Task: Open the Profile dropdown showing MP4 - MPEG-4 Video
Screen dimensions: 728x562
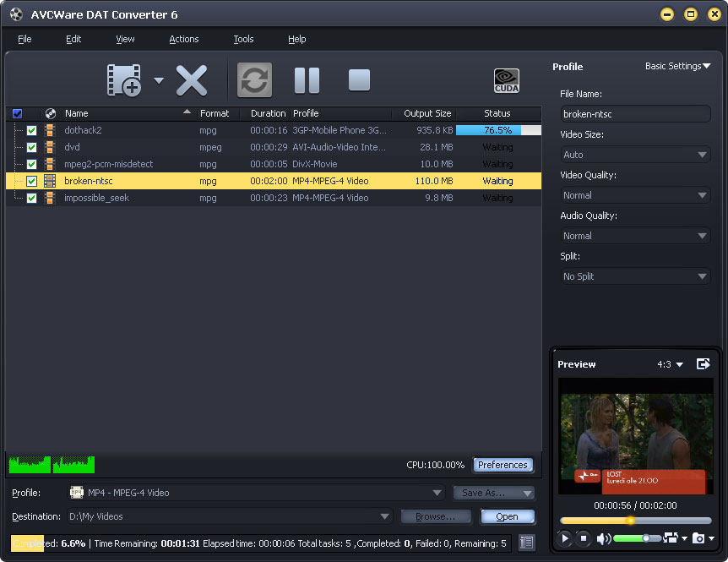Action: pos(257,493)
